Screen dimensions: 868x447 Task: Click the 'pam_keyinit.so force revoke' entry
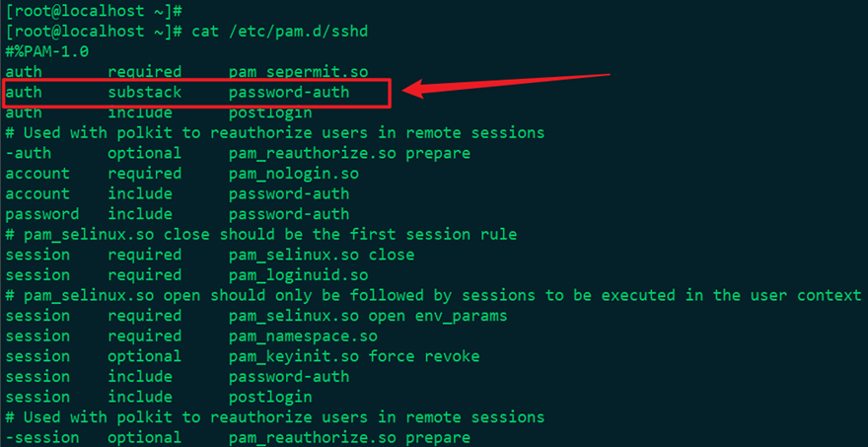[x=354, y=356]
